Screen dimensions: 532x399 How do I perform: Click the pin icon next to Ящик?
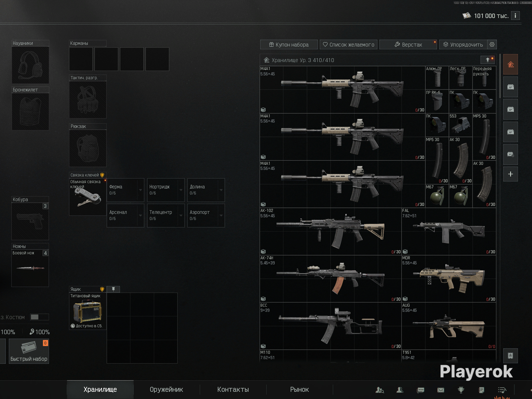click(x=113, y=289)
